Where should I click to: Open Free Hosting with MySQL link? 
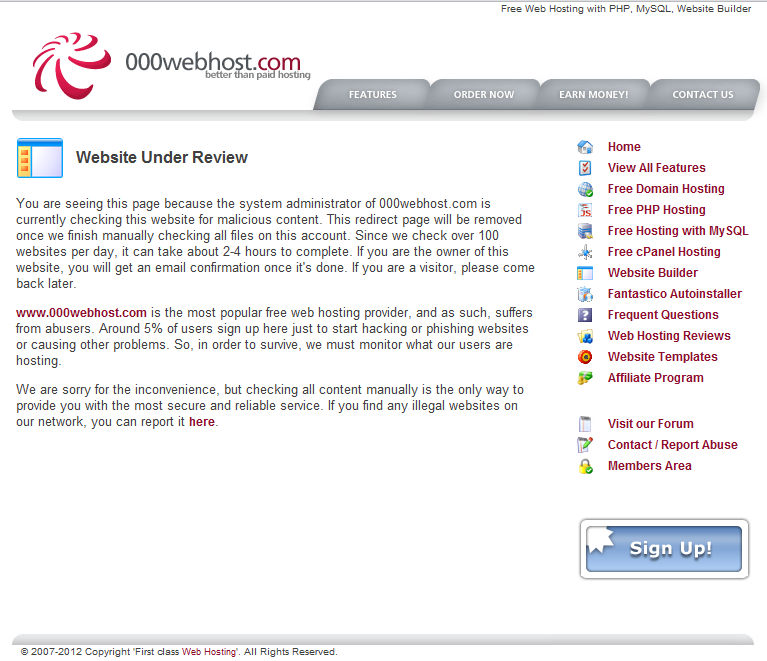678,231
